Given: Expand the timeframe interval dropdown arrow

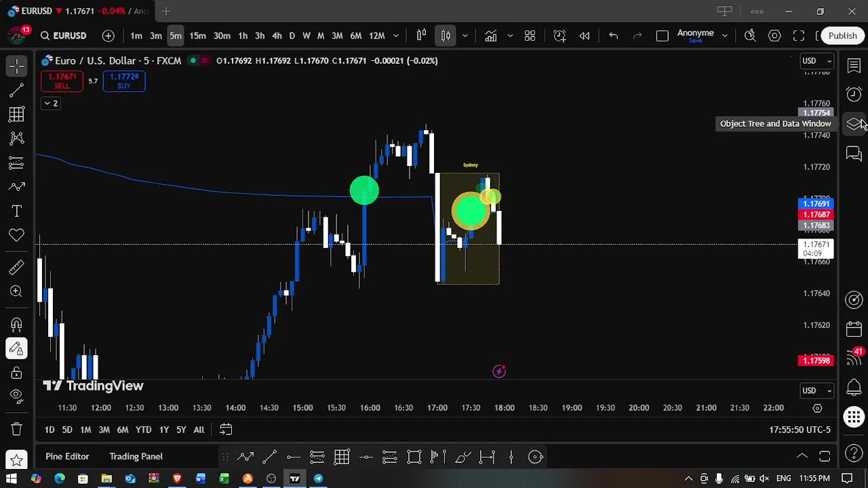Looking at the screenshot, I should click(x=396, y=35).
